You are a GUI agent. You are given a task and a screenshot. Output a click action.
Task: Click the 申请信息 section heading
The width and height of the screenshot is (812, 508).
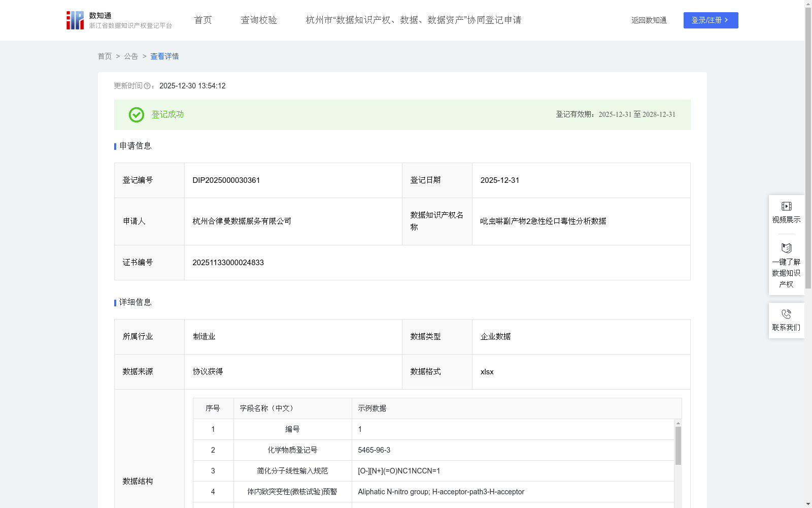pos(136,146)
